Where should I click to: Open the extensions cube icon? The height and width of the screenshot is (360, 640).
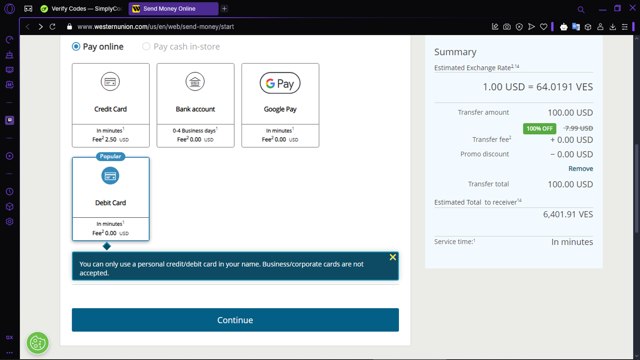coord(588,27)
